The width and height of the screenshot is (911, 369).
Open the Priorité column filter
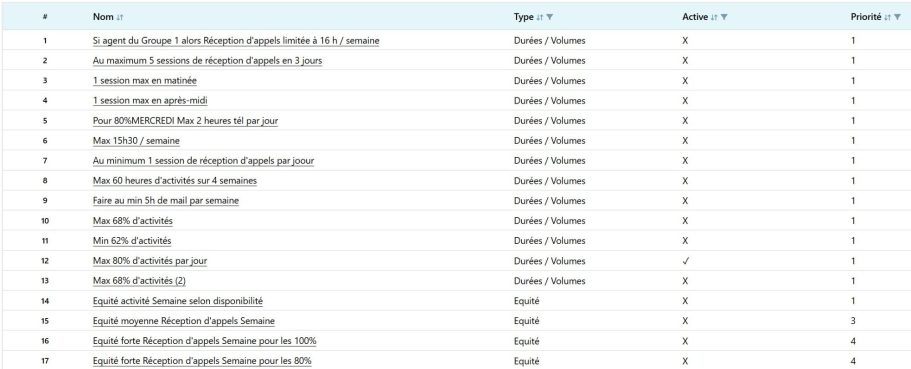(897, 17)
